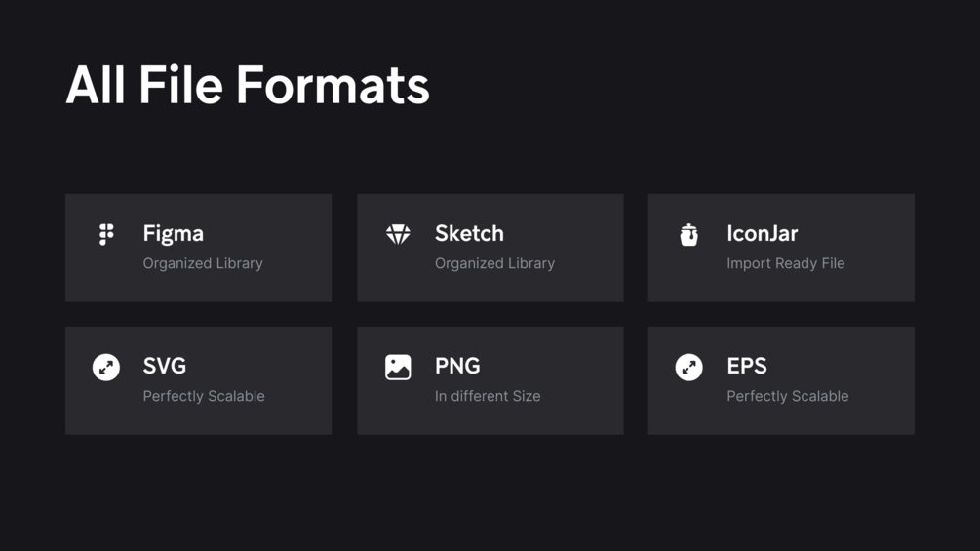Click "Perfectly Scalable" under EPS

click(788, 397)
